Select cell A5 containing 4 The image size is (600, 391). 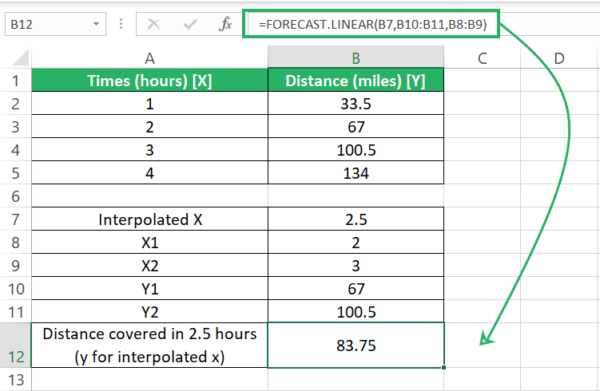[150, 173]
